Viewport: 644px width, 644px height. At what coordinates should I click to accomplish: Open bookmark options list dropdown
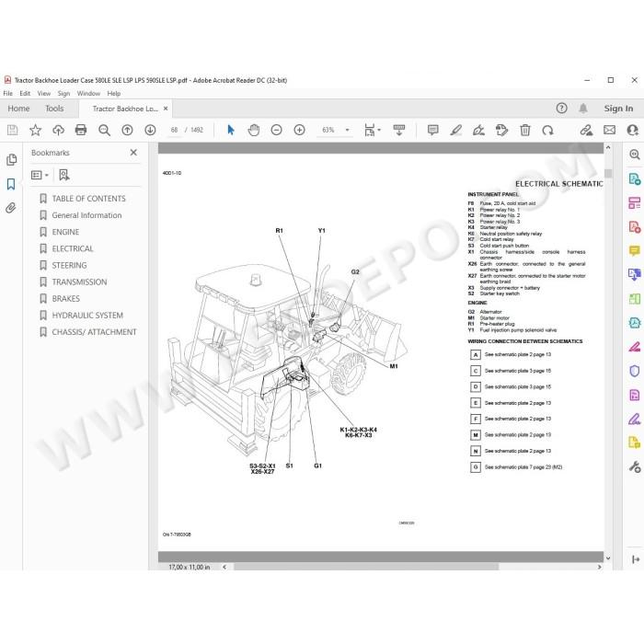[40, 176]
